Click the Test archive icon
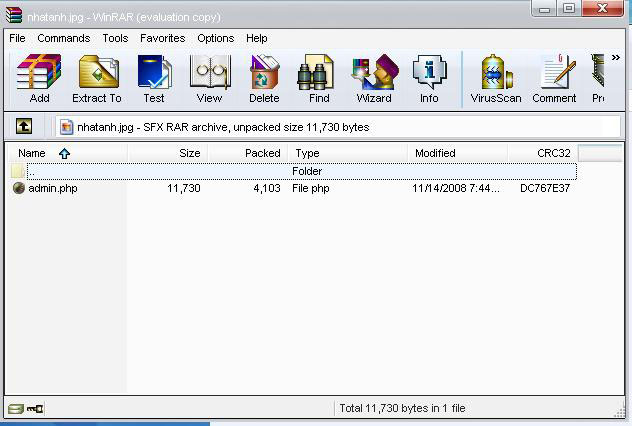This screenshot has width=632, height=426. (154, 72)
